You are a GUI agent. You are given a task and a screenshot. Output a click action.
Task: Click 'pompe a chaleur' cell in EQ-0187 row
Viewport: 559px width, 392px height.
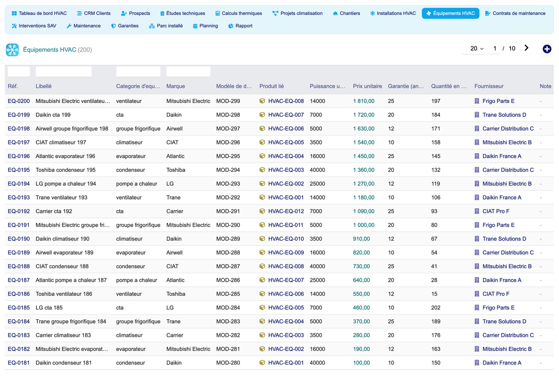(x=137, y=280)
